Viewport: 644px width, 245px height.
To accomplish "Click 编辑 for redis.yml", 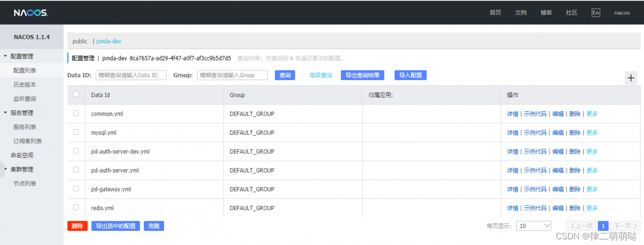I will (x=558, y=208).
